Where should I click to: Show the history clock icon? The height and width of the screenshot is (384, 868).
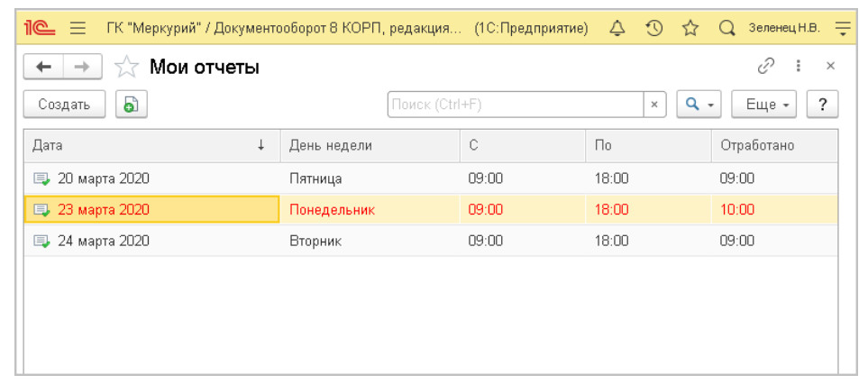point(655,28)
